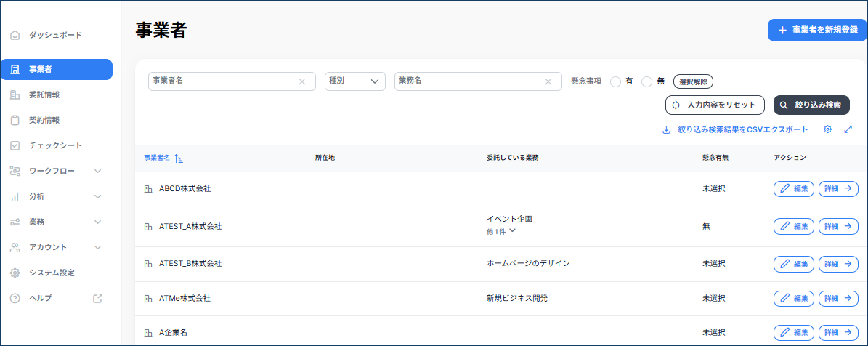Clear the 事業者名 field with X icon
Image resolution: width=868 pixels, height=346 pixels.
(x=302, y=81)
